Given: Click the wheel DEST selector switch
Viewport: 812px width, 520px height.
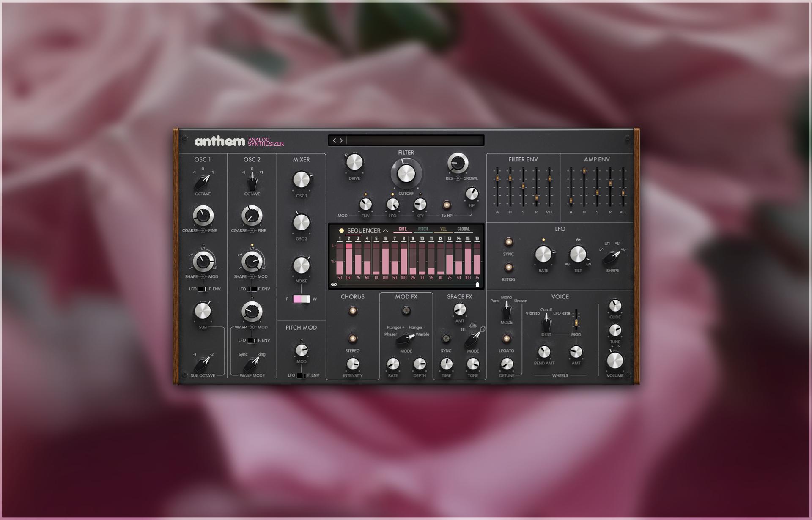Looking at the screenshot, I should click(x=546, y=323).
